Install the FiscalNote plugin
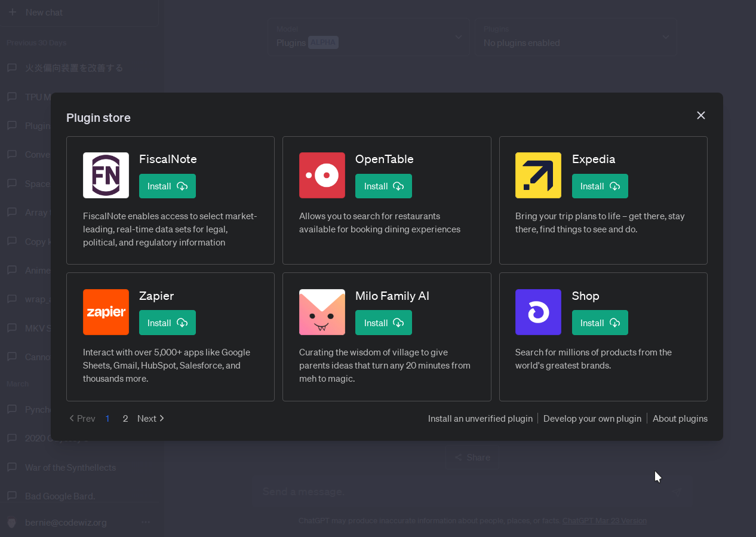Screen dimensions: 756x537 pyautogui.click(x=167, y=186)
